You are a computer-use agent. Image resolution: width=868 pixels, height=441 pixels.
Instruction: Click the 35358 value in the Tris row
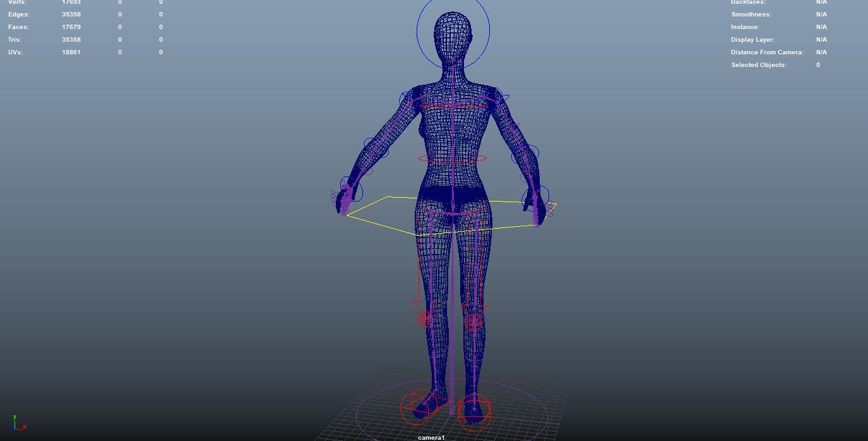point(71,40)
